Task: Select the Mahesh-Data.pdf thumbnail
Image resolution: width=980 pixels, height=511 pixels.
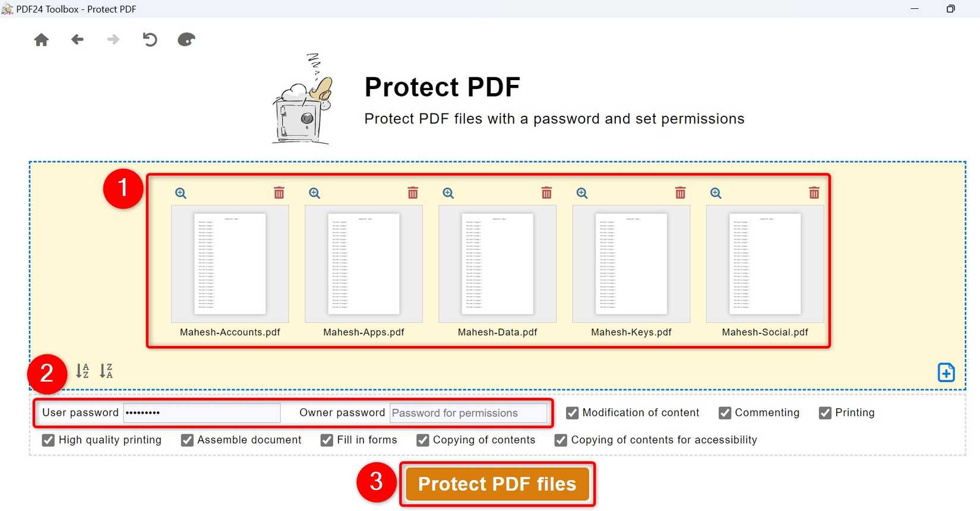Action: point(497,264)
